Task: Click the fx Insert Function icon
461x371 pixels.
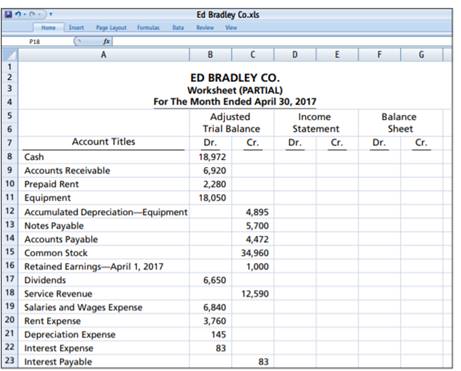Action: click(106, 41)
